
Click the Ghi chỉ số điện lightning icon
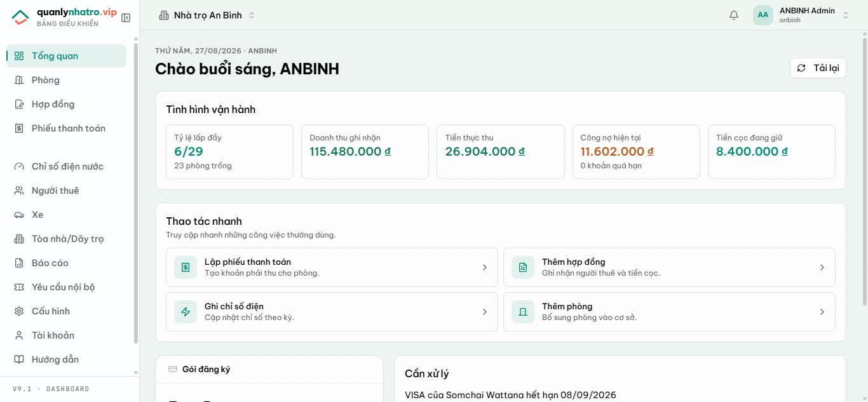[x=186, y=312]
